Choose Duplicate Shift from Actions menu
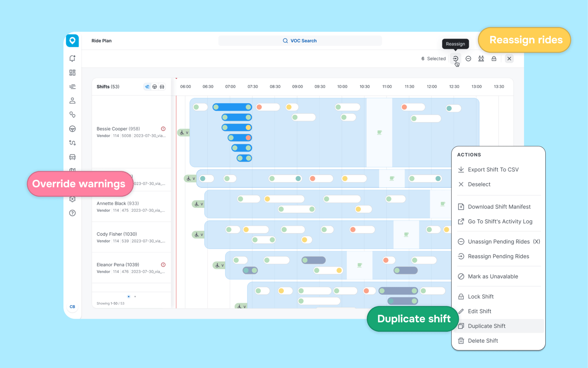The height and width of the screenshot is (368, 588). (486, 326)
